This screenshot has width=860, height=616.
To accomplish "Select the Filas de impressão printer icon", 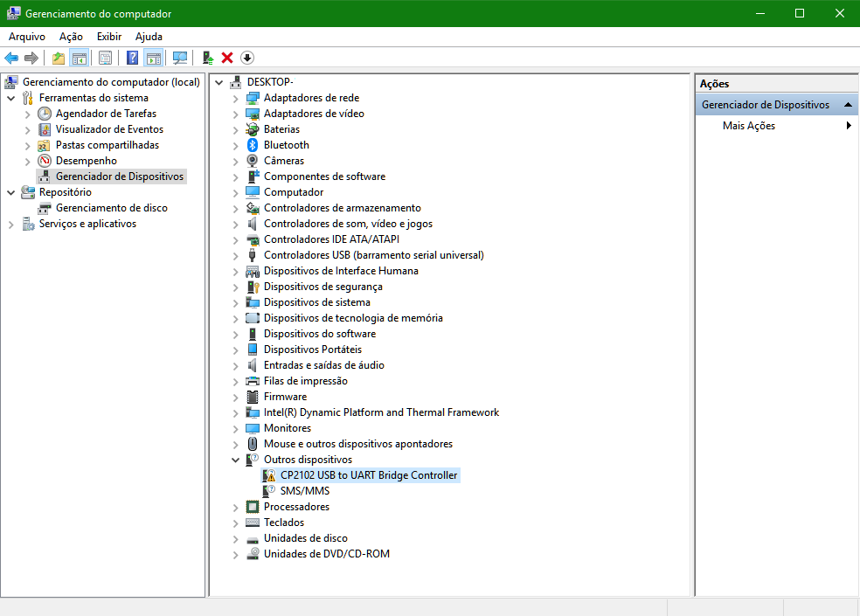I will [x=253, y=381].
